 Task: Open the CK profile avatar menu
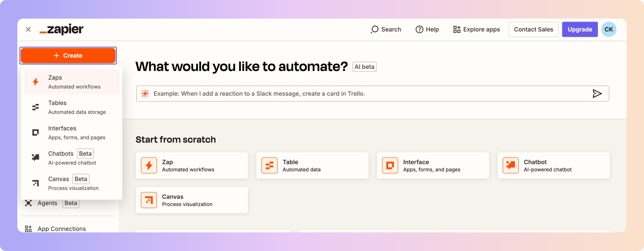pyautogui.click(x=609, y=30)
